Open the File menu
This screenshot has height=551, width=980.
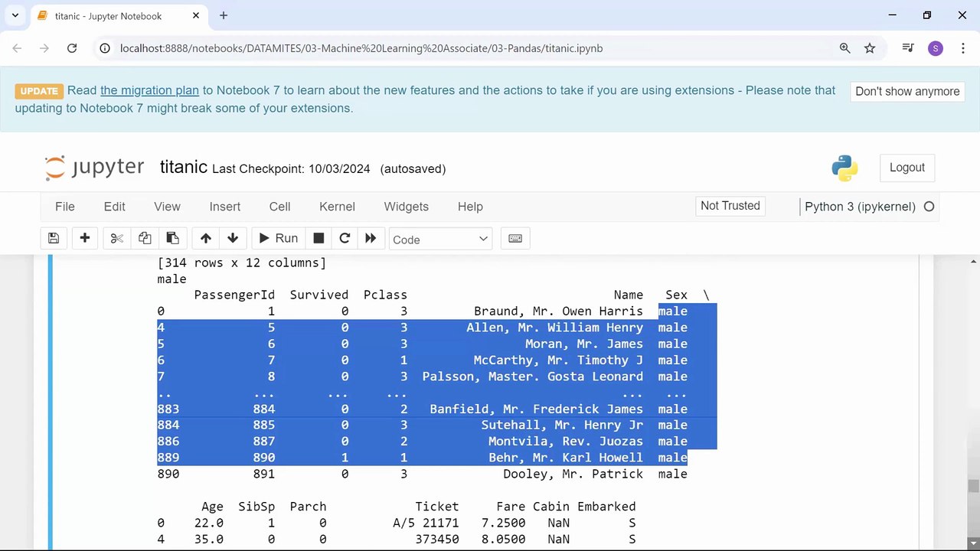[65, 207]
